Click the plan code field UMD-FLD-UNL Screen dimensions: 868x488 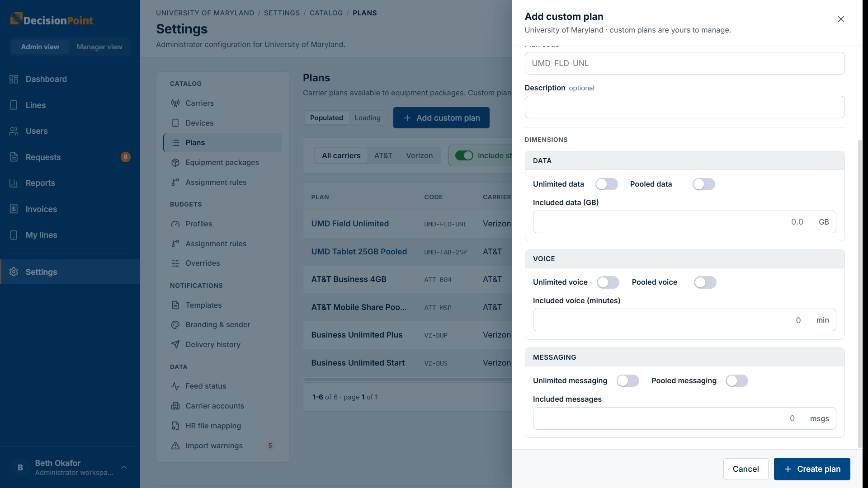pyautogui.click(x=684, y=63)
